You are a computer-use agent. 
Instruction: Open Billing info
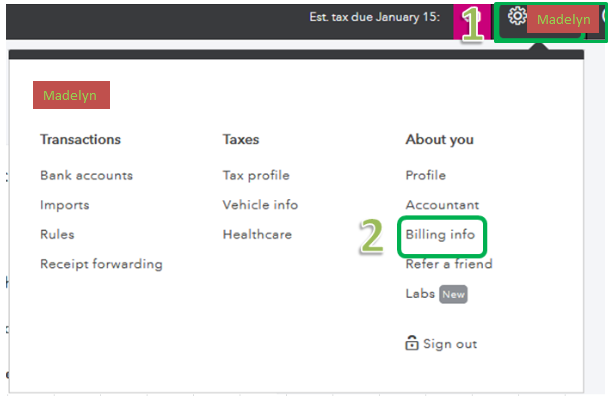pyautogui.click(x=440, y=235)
